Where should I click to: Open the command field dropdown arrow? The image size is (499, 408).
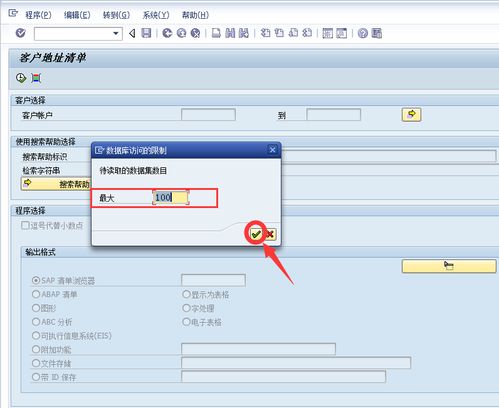pos(116,34)
